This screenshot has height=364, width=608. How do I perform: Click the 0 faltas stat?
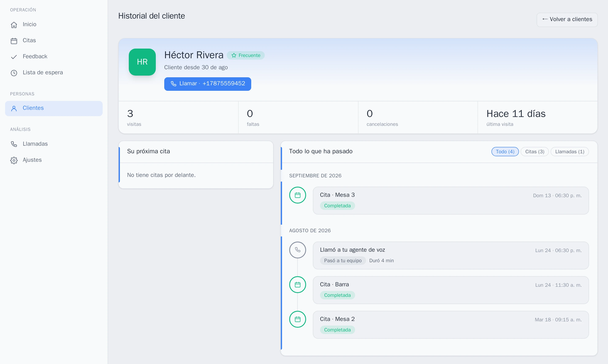(298, 117)
